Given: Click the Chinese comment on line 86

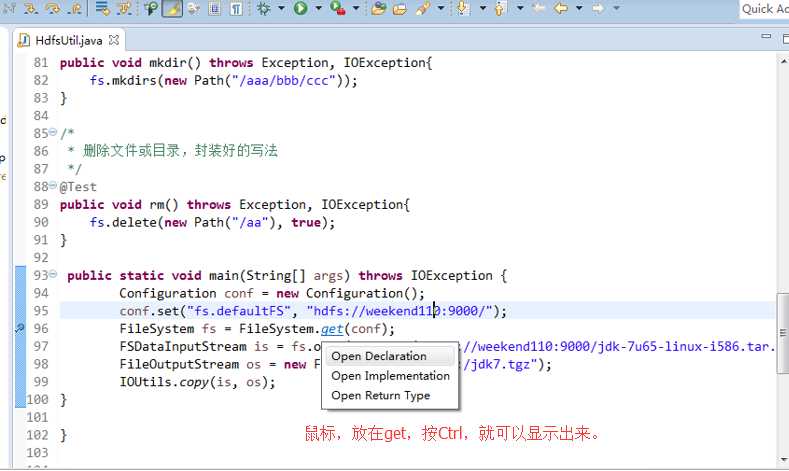Looking at the screenshot, I should click(180, 150).
